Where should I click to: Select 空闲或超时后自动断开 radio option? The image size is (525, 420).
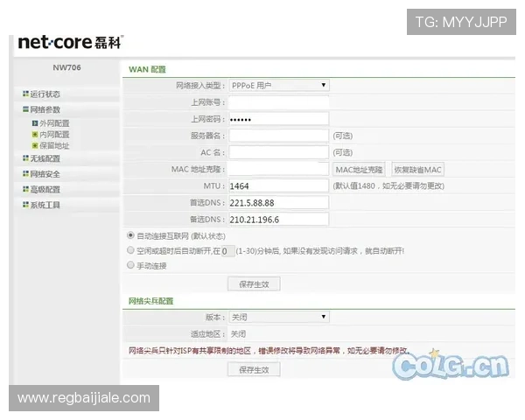(x=130, y=250)
